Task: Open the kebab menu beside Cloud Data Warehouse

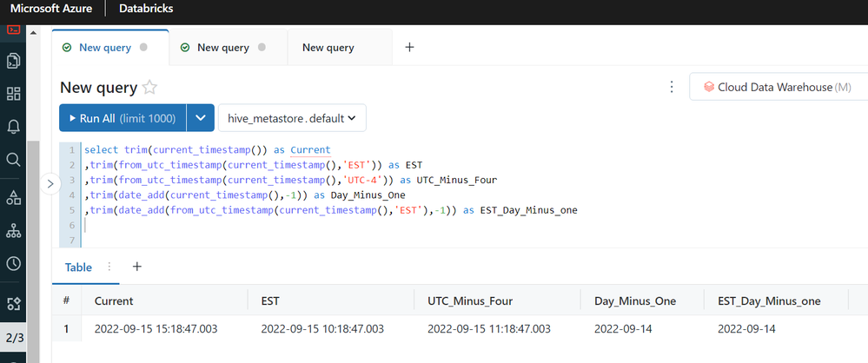Action: click(671, 87)
